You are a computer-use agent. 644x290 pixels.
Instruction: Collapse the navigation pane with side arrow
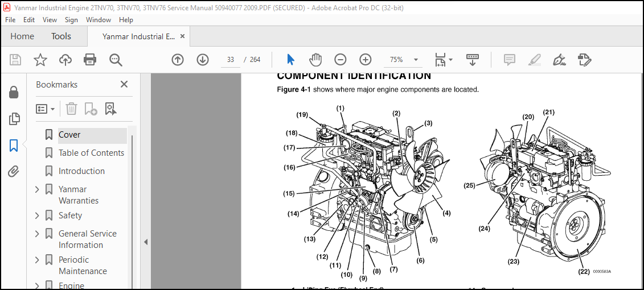click(x=146, y=242)
